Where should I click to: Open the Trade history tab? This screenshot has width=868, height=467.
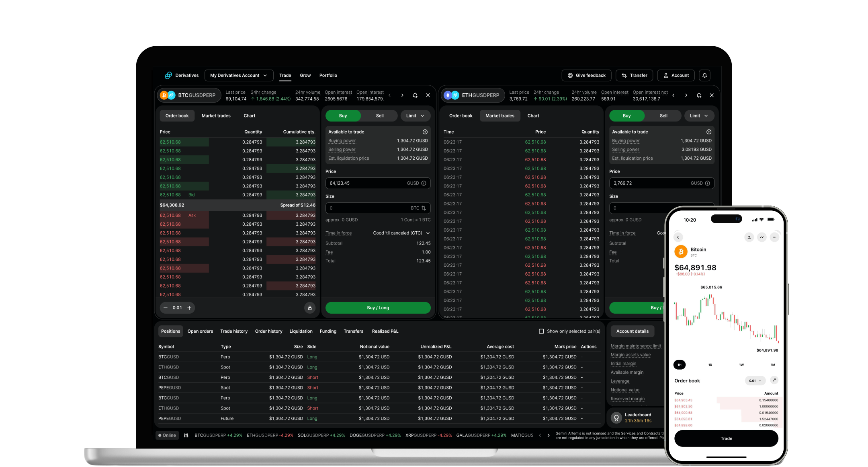pyautogui.click(x=234, y=331)
